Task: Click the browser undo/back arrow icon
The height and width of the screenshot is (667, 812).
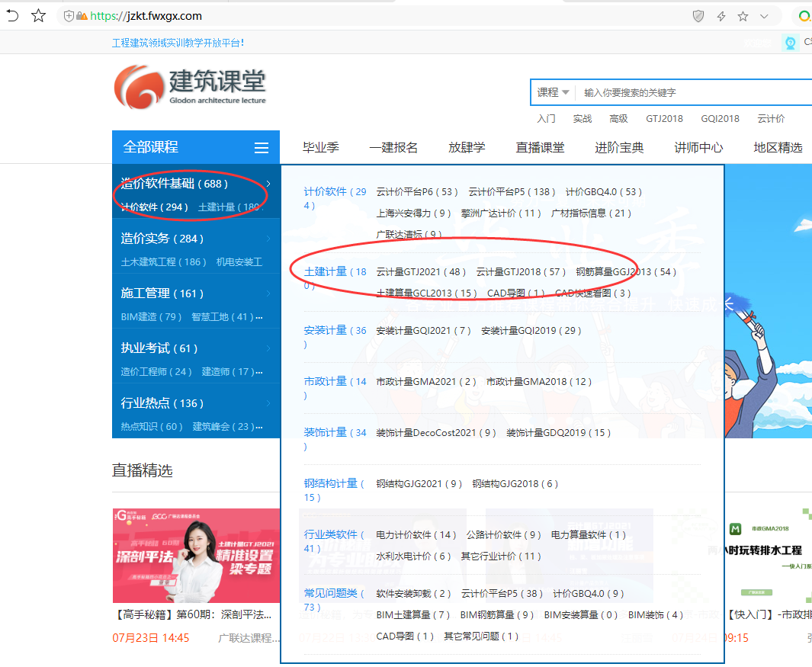Action: 12,15
